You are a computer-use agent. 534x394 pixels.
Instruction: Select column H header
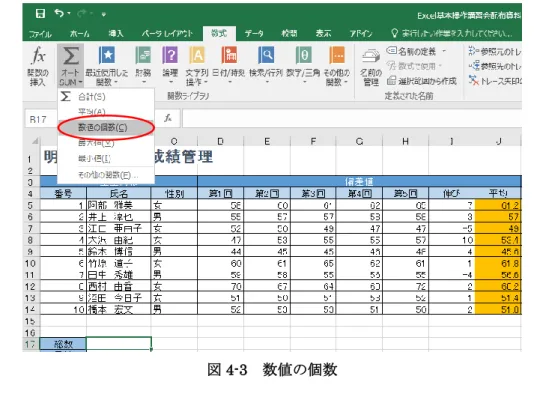pyautogui.click(x=405, y=141)
